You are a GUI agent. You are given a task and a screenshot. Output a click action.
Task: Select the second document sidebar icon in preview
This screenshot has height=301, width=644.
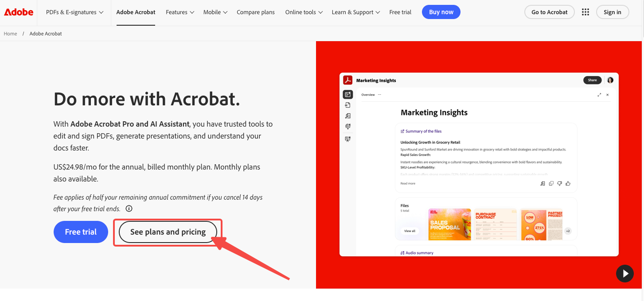[348, 105]
